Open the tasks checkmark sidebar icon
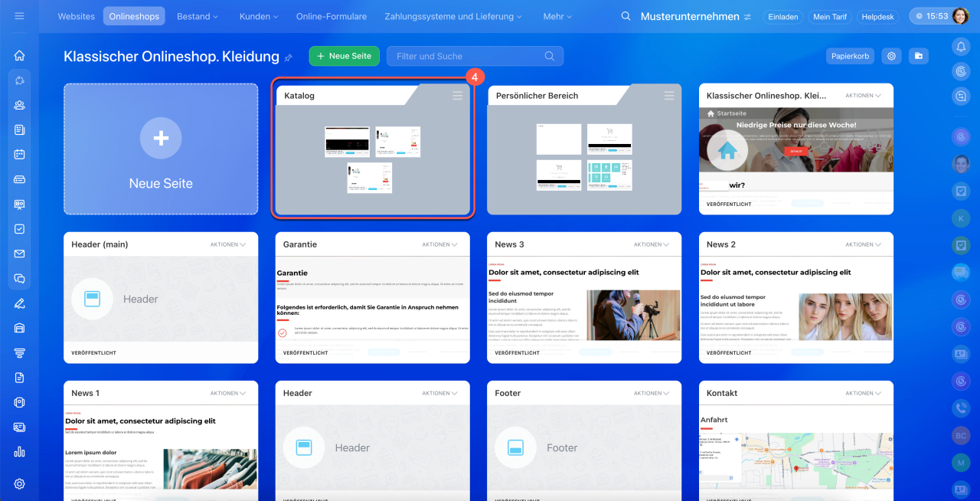980x501 pixels. 19,228
